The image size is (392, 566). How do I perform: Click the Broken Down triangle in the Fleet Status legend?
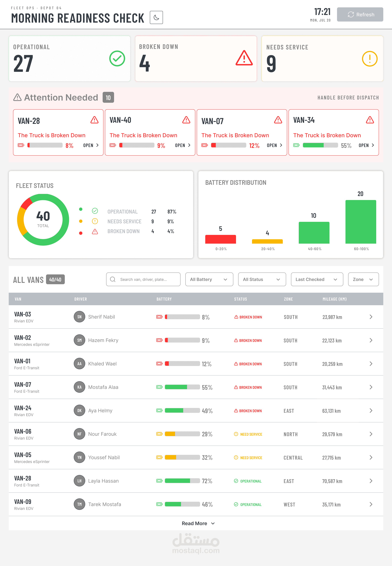click(x=95, y=232)
